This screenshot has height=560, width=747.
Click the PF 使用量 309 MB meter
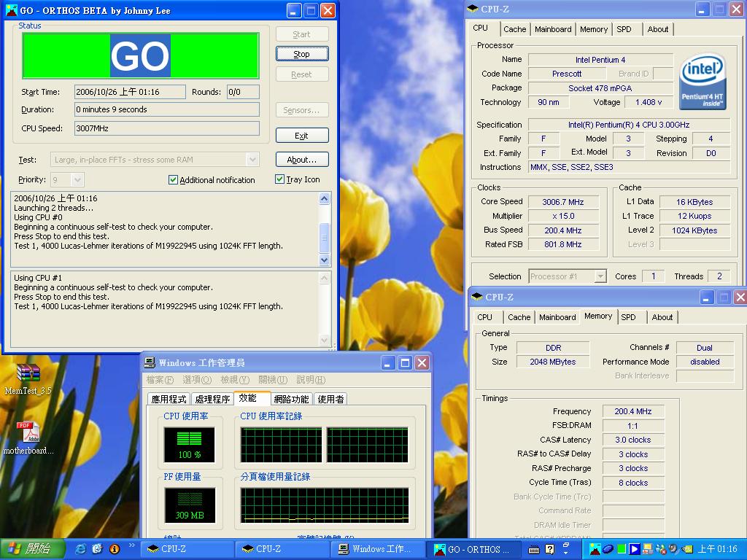click(x=189, y=505)
